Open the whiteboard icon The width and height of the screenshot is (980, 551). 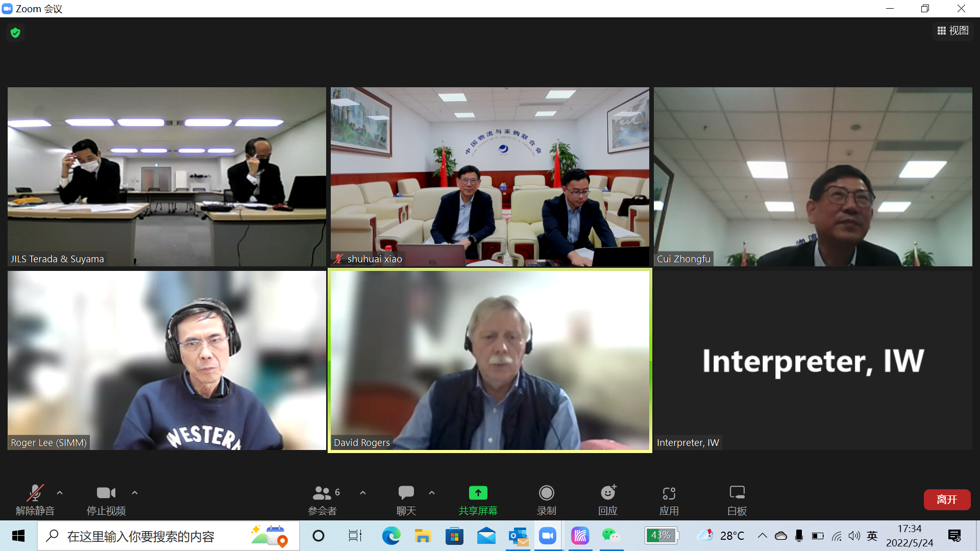tap(737, 493)
